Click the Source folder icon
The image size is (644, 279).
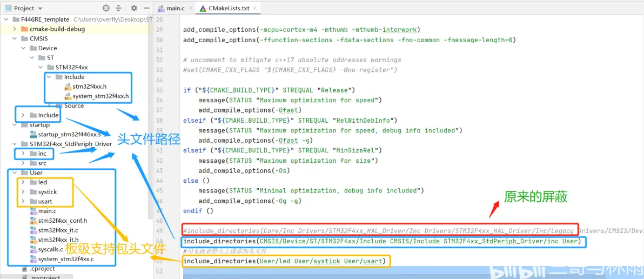click(59, 105)
